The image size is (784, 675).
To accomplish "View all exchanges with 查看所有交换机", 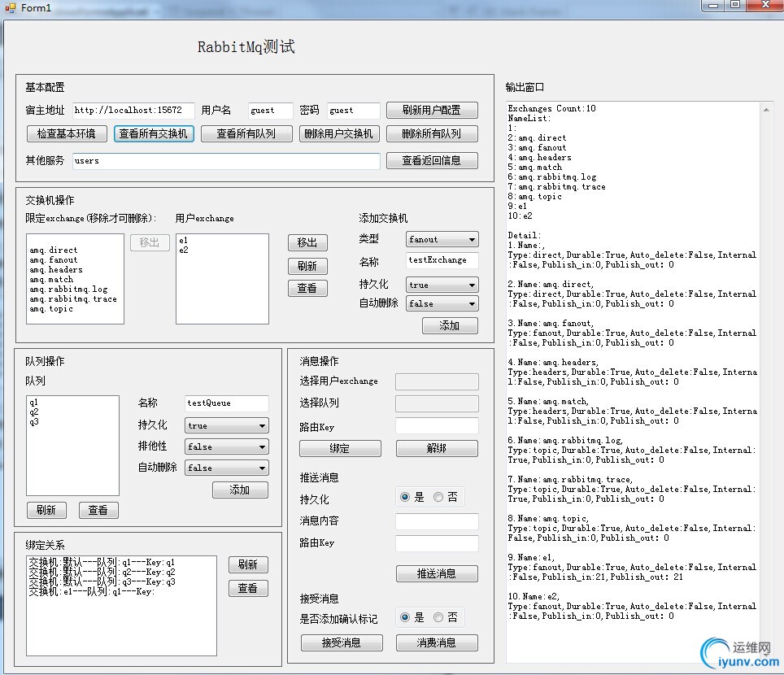I will point(154,133).
